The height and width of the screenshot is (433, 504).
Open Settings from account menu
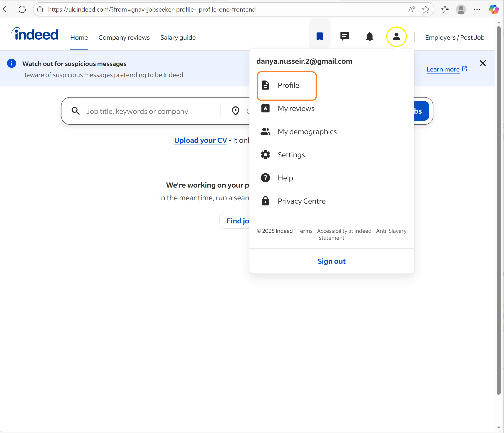pyautogui.click(x=332, y=155)
